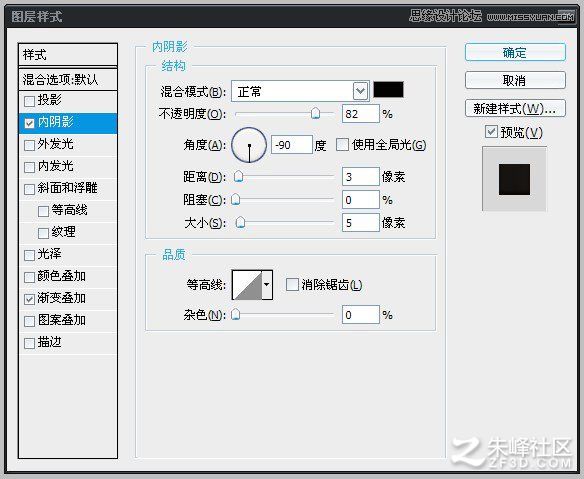
Task: Uncheck the 预览 preview checkbox
Action: pyautogui.click(x=491, y=131)
